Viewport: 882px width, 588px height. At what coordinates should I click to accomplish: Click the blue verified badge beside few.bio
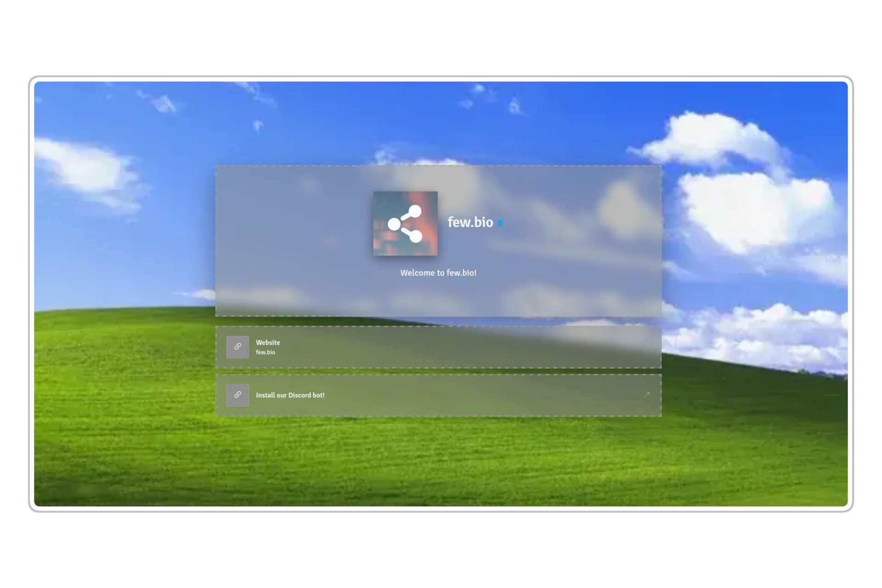(x=500, y=223)
